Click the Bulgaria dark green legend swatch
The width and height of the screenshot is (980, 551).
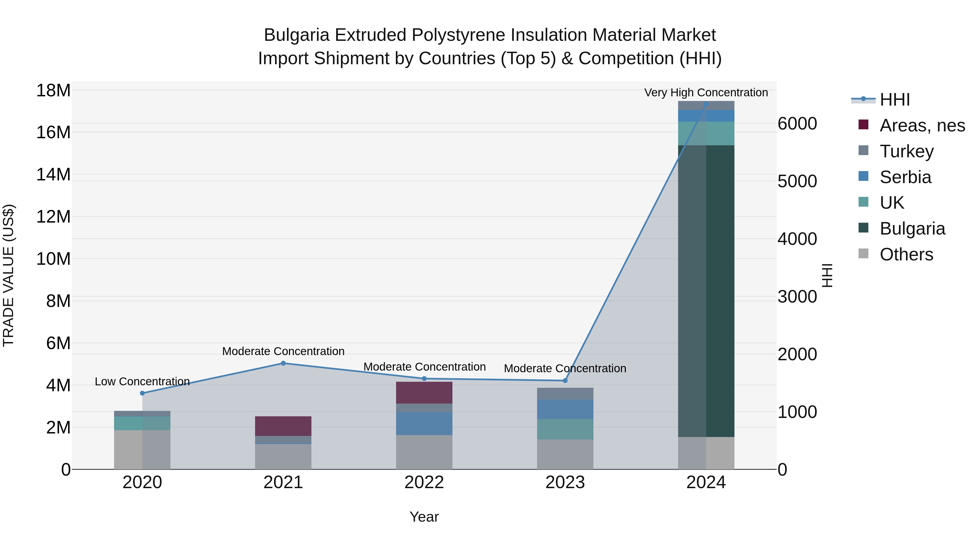(863, 227)
